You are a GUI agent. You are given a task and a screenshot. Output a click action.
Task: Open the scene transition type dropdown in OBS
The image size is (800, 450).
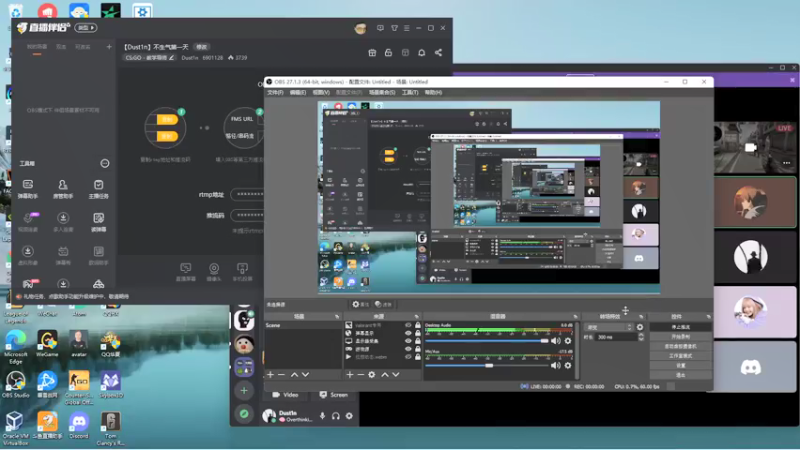609,327
